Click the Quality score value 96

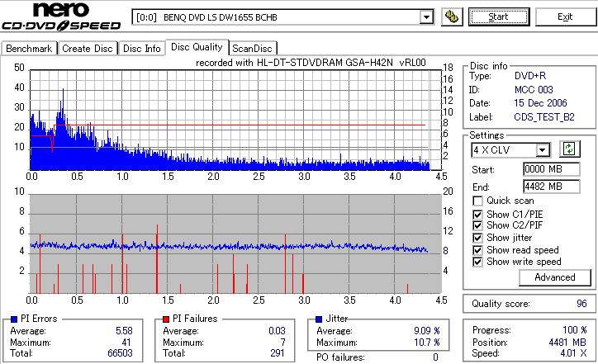(x=581, y=304)
